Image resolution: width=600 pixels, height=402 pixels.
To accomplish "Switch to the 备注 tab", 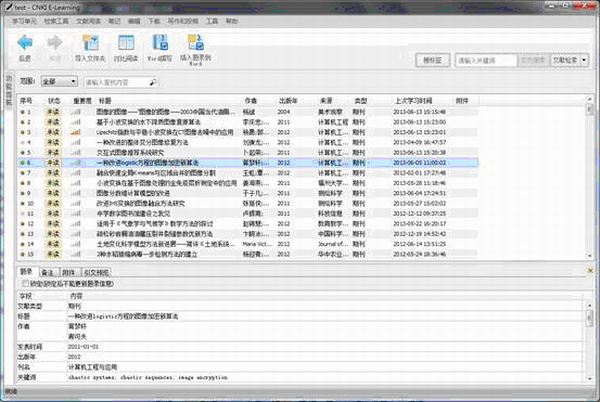I will [48, 271].
